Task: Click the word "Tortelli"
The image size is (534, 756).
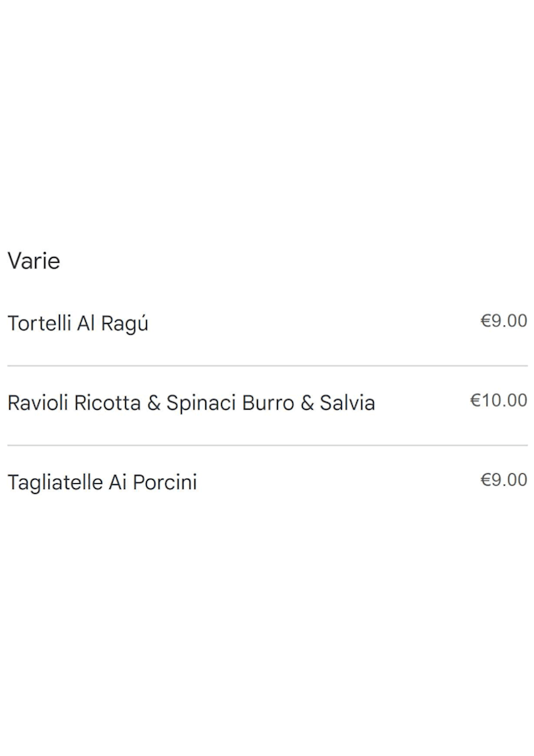Action: (39, 324)
